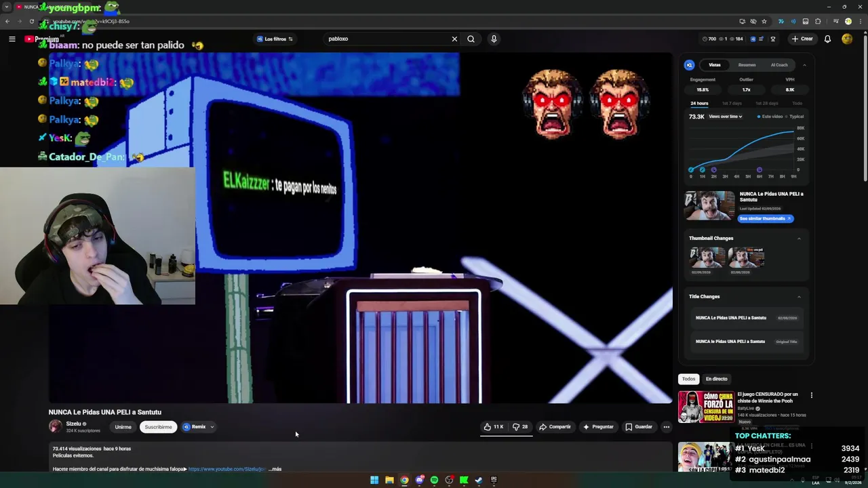The height and width of the screenshot is (488, 868).
Task: Select the 24 hours range tab
Action: click(699, 103)
